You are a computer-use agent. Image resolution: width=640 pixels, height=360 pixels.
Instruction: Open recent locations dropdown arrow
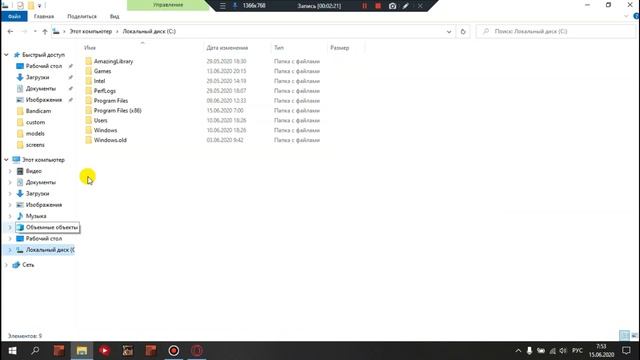(x=35, y=31)
